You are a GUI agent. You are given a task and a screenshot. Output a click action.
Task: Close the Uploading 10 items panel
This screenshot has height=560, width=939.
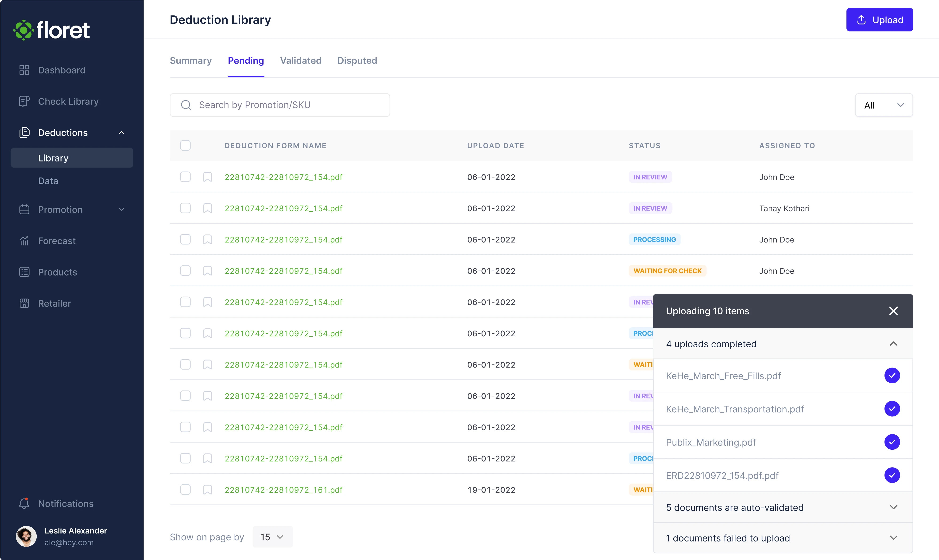[893, 311]
